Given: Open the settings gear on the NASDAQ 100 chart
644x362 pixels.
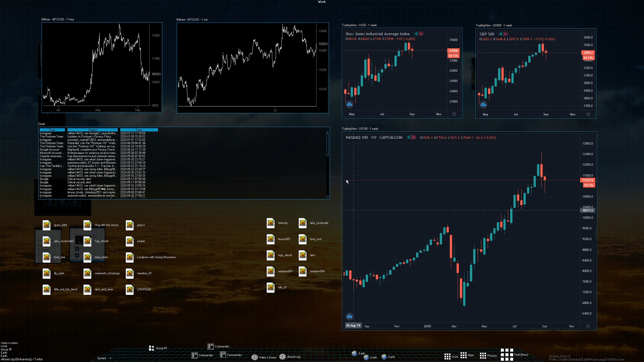Looking at the screenshot, I should pyautogui.click(x=588, y=325).
